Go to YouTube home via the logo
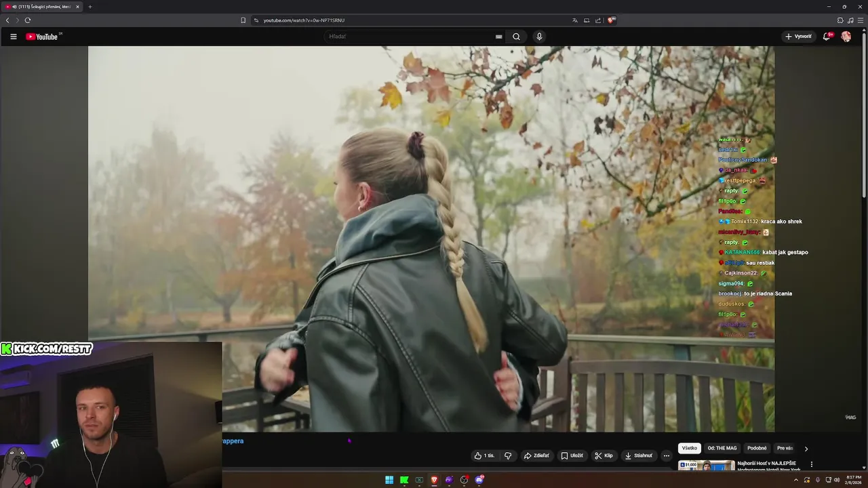 [43, 37]
